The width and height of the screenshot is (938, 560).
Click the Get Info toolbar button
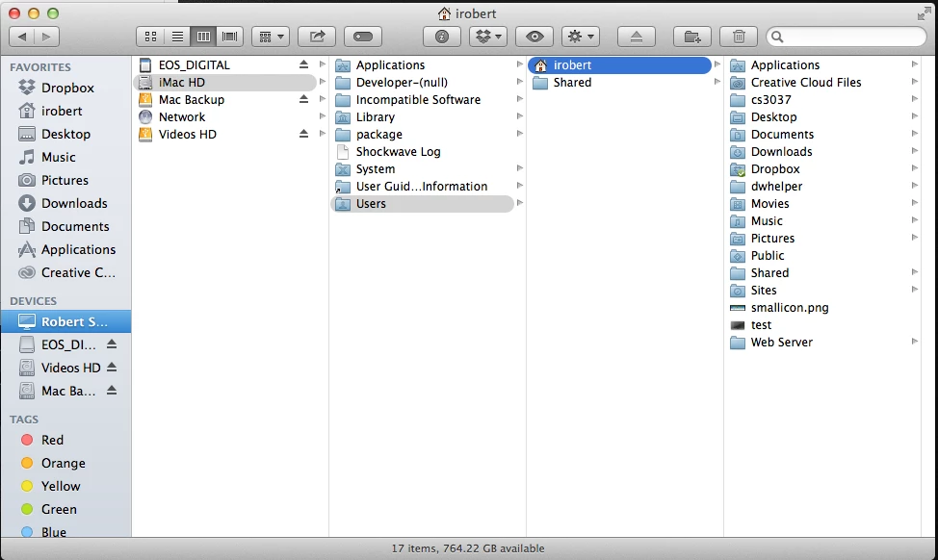point(442,38)
